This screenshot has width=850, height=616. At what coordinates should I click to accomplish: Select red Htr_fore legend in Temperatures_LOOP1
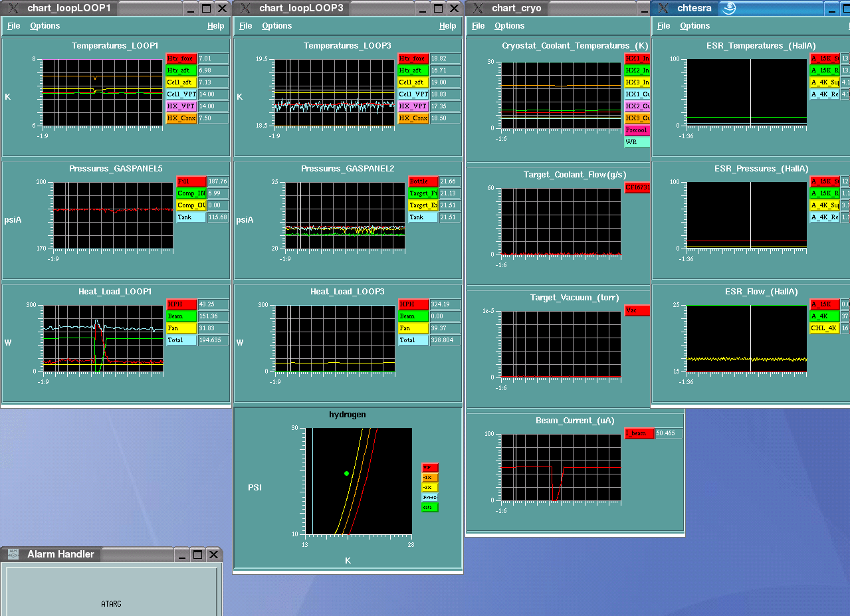click(x=181, y=58)
